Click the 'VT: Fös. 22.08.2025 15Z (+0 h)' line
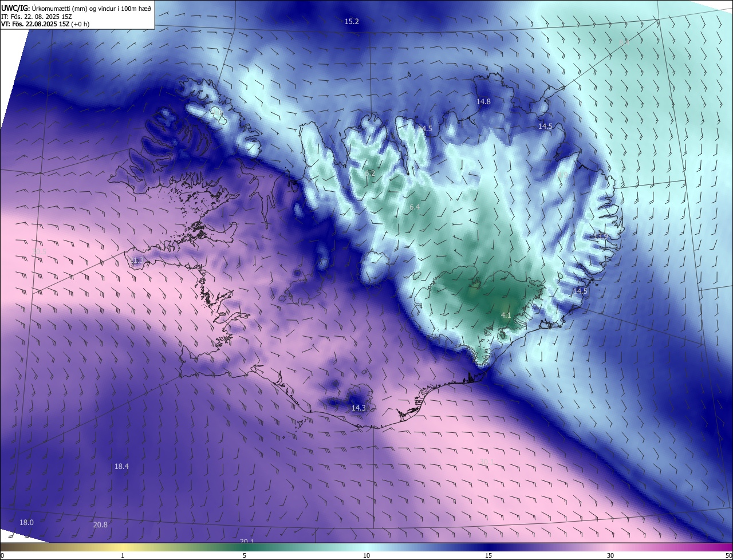Image resolution: width=733 pixels, height=560 pixels. click(x=45, y=24)
